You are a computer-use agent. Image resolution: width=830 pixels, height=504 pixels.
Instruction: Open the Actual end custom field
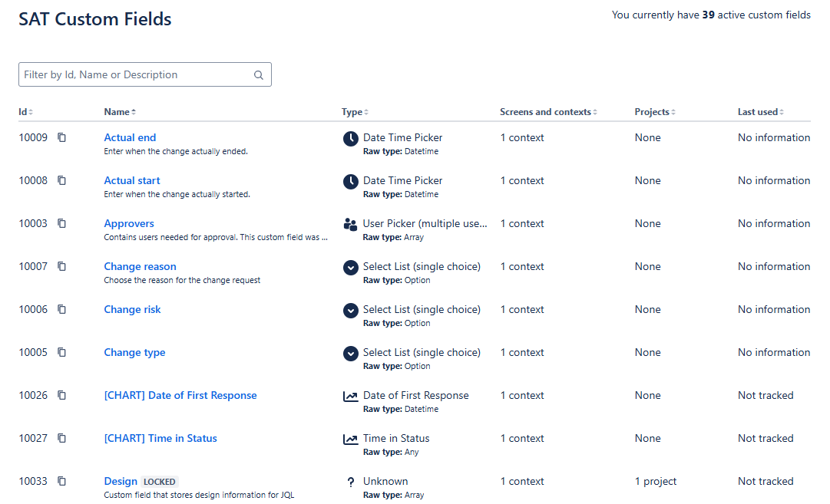(x=130, y=138)
